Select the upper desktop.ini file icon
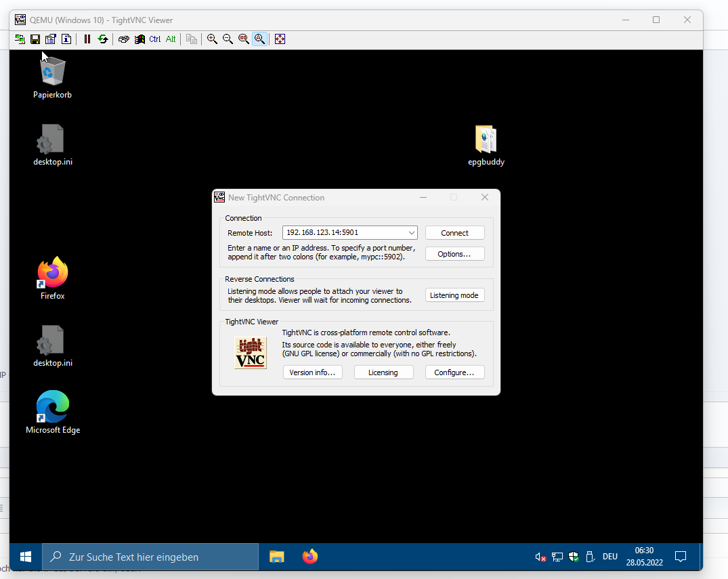 pyautogui.click(x=52, y=144)
